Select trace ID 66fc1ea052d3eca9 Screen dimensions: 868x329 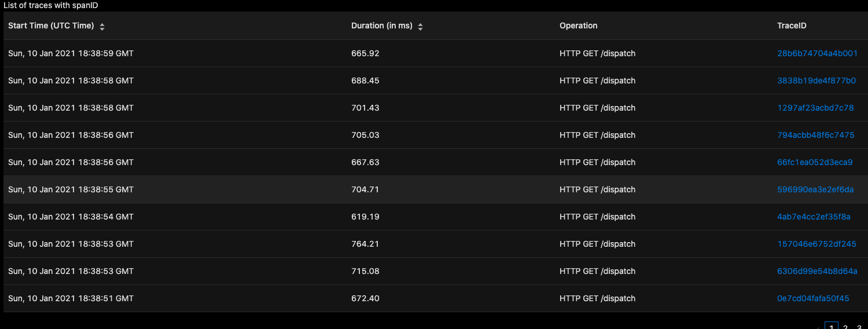pyautogui.click(x=815, y=162)
